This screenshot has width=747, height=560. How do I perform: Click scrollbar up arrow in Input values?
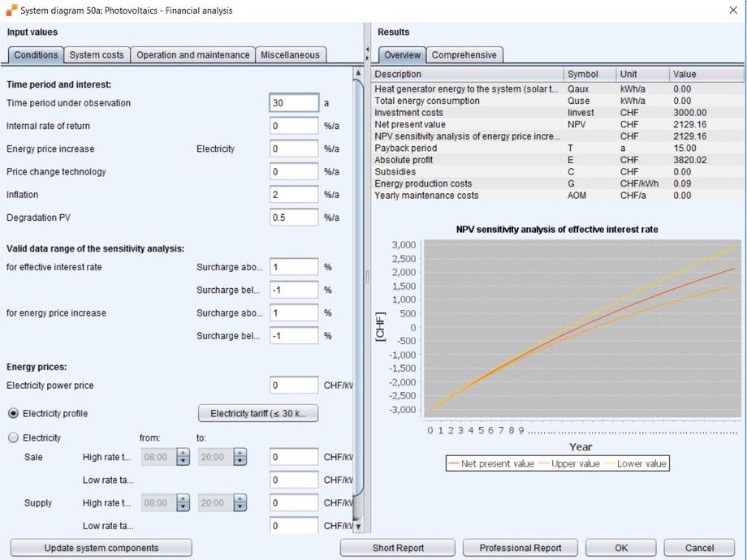click(358, 74)
